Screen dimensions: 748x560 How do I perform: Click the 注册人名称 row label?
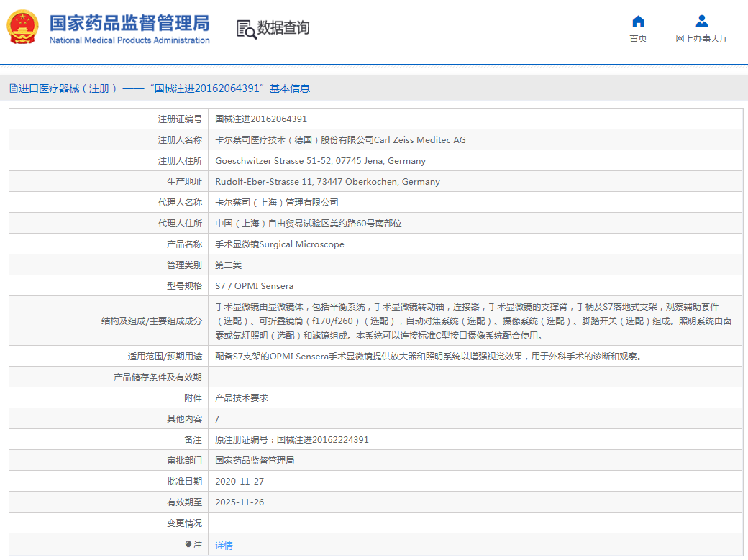tap(180, 140)
